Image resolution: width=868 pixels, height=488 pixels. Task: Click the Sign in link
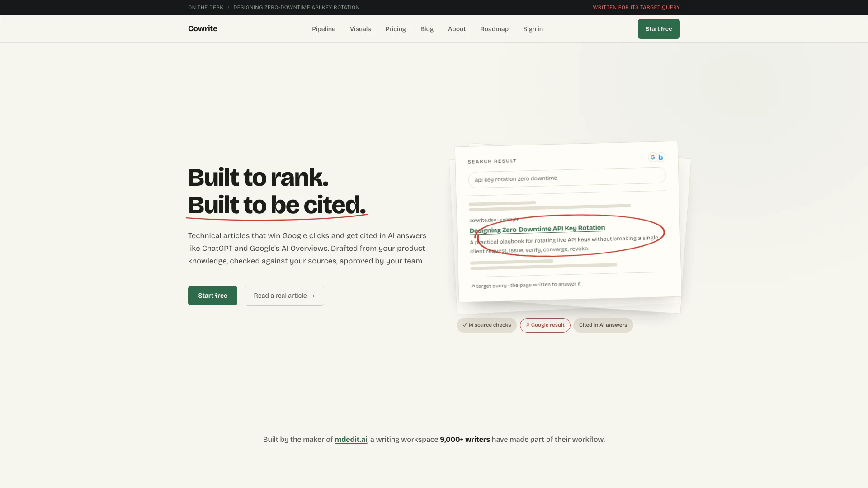[533, 29]
